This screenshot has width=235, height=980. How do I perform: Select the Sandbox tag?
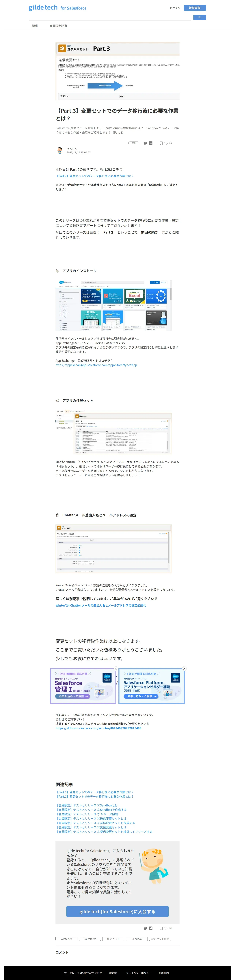pyautogui.click(x=137, y=939)
